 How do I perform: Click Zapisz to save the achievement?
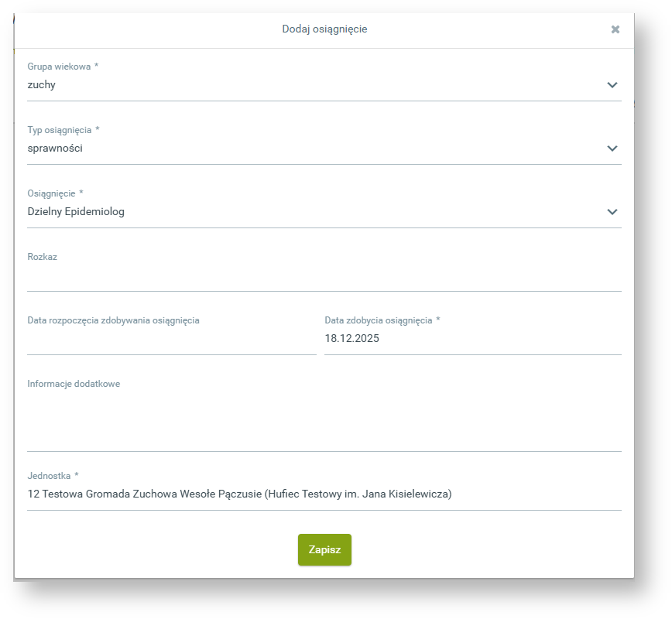[324, 550]
